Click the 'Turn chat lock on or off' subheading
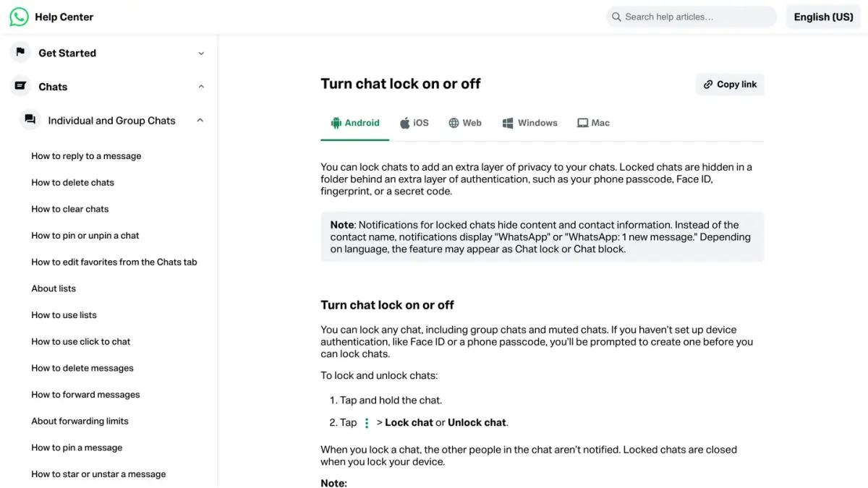Image resolution: width=868 pixels, height=488 pixels. click(388, 305)
